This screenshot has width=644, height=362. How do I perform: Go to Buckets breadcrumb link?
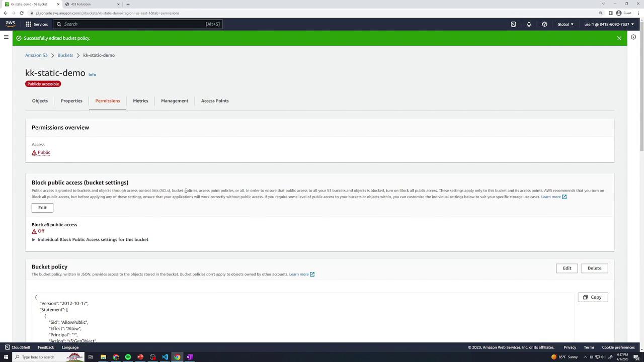[x=65, y=55]
